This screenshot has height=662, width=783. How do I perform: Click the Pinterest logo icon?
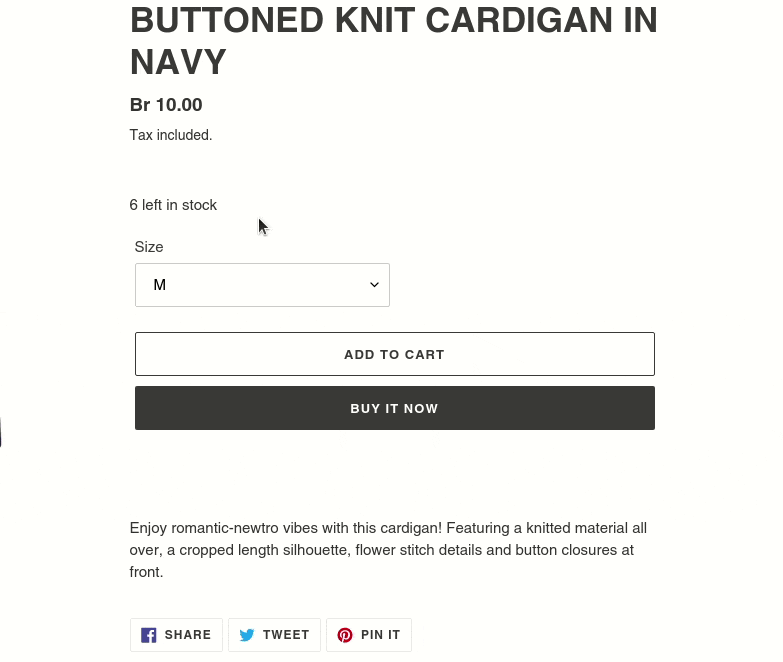(345, 635)
